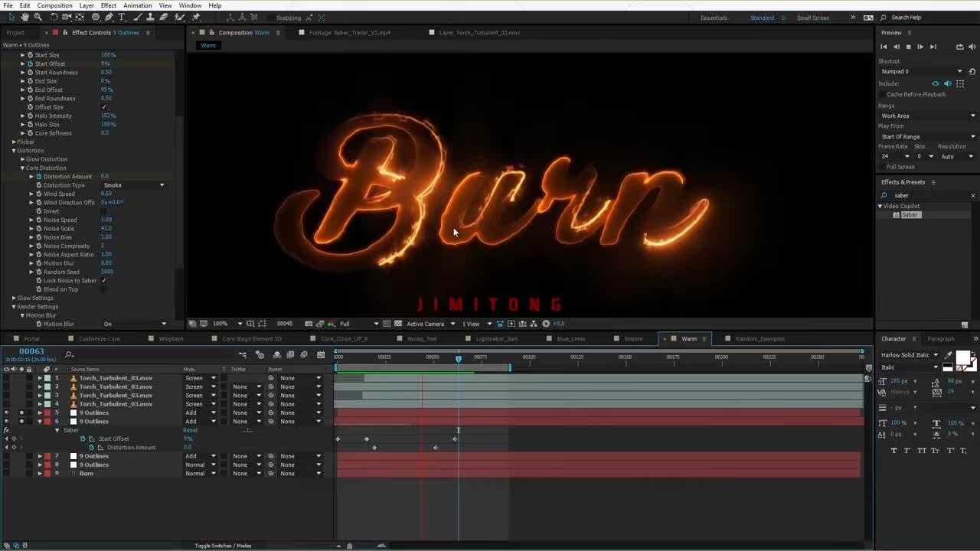
Task: Toggle the graph editor in timeline
Action: (x=321, y=354)
